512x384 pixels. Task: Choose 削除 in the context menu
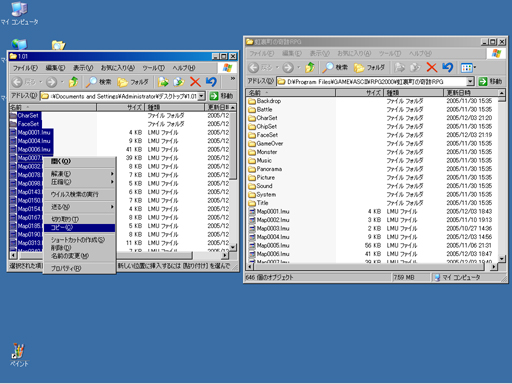point(80,248)
